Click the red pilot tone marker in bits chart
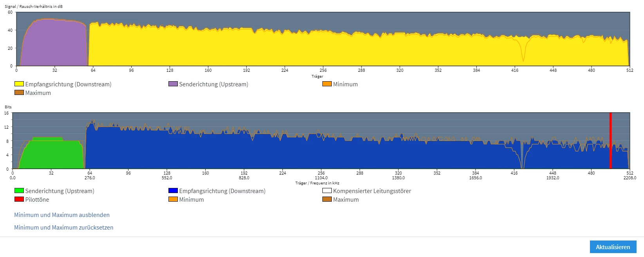 pyautogui.click(x=610, y=141)
